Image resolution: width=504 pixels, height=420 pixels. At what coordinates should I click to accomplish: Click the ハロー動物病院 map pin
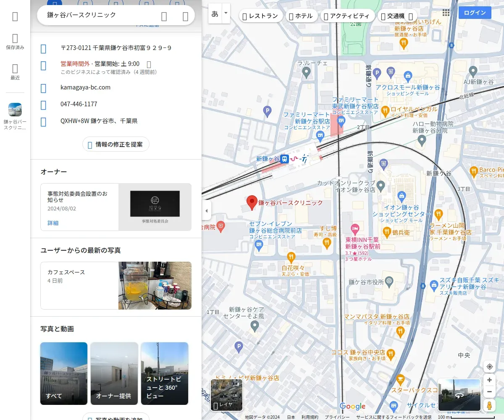(x=423, y=141)
